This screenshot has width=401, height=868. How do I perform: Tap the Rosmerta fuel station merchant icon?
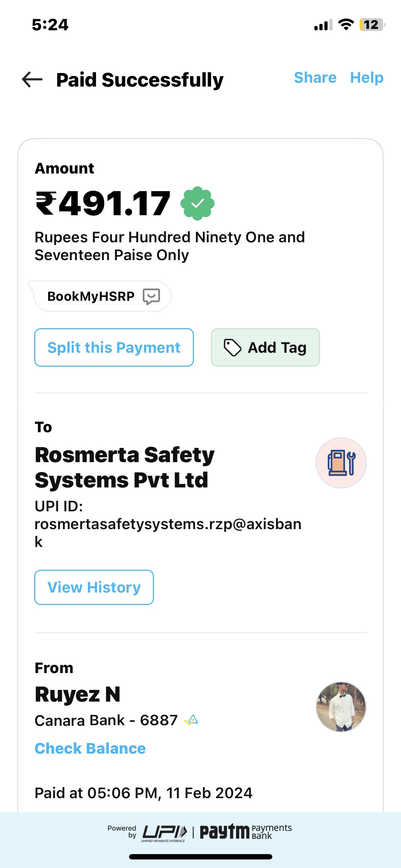[x=341, y=463]
